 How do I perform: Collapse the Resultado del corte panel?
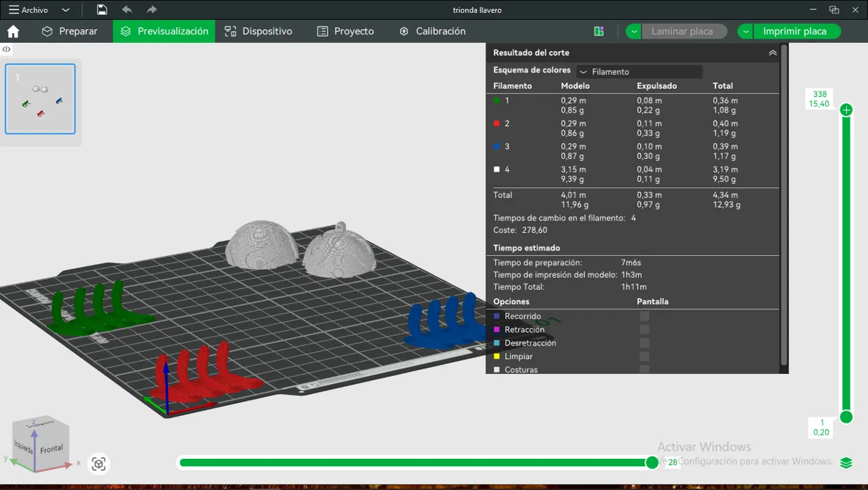click(772, 52)
